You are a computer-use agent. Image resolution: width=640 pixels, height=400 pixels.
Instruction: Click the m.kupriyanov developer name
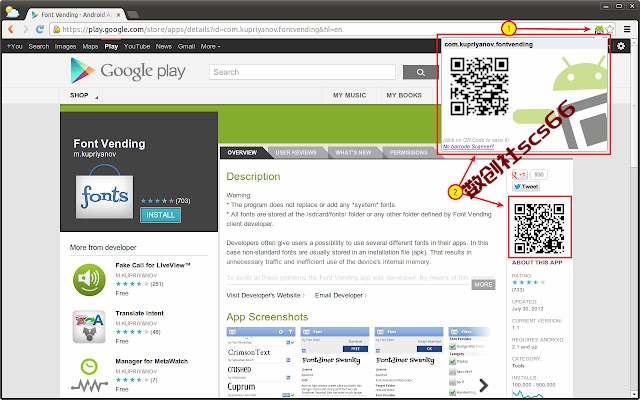95,154
